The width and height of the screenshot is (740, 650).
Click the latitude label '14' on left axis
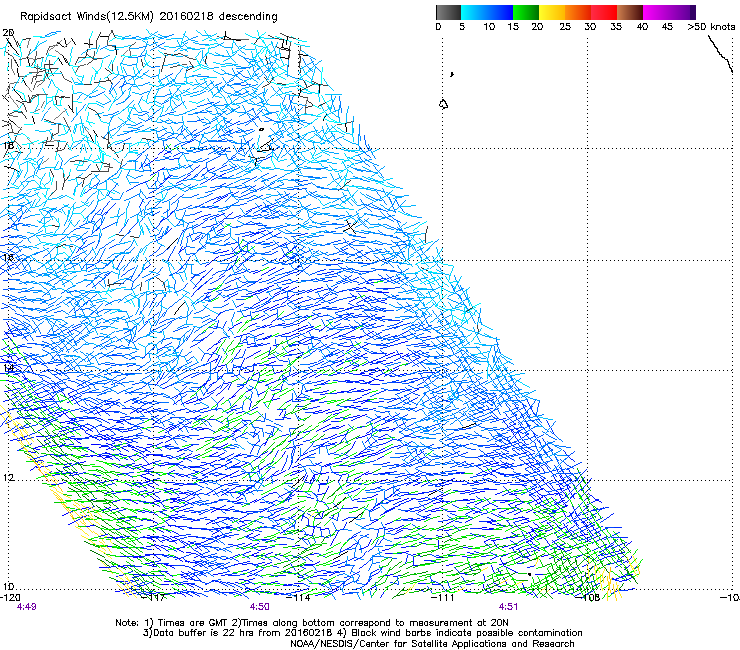click(x=8, y=368)
